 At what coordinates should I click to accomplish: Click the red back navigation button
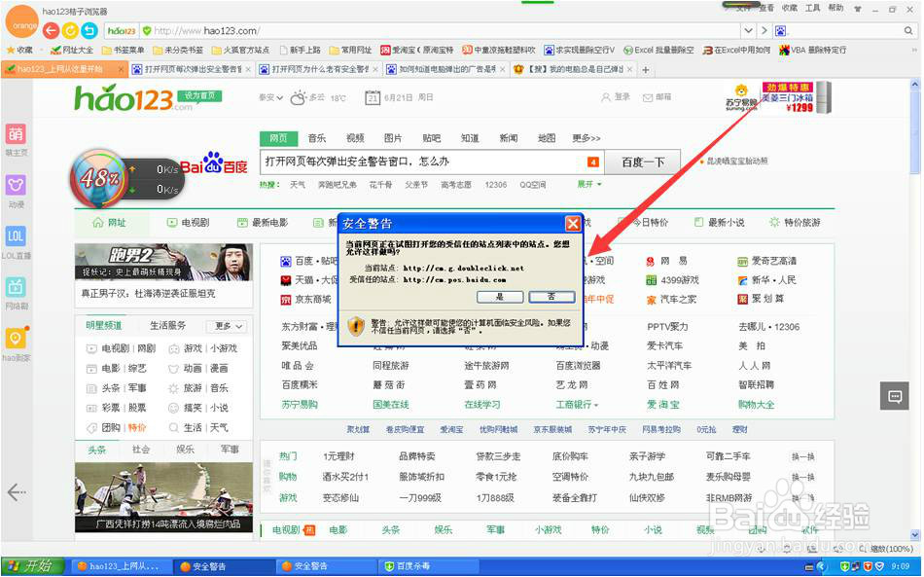(52, 30)
